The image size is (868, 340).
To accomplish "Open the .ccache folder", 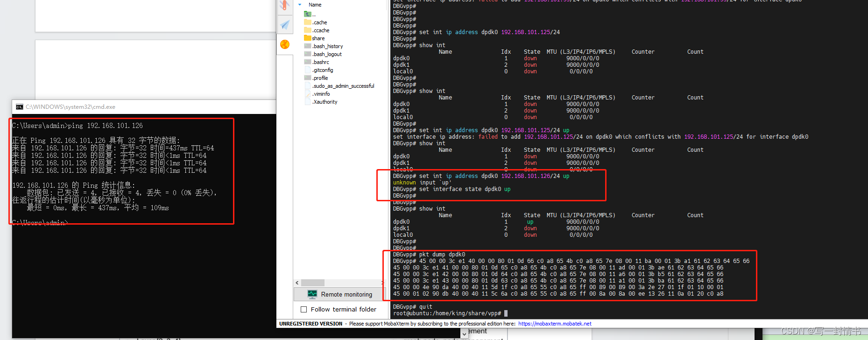I will tap(317, 30).
